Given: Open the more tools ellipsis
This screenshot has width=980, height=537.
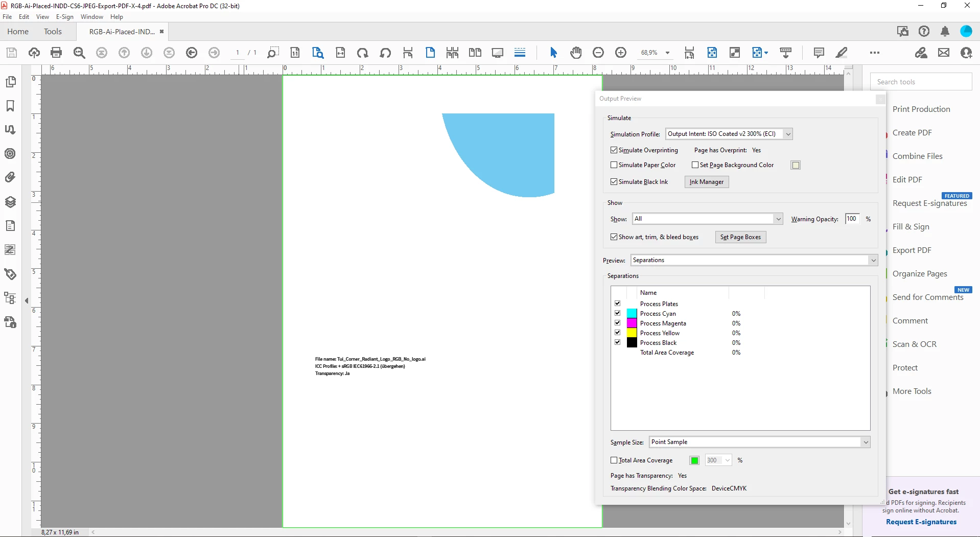Looking at the screenshot, I should coord(875,53).
